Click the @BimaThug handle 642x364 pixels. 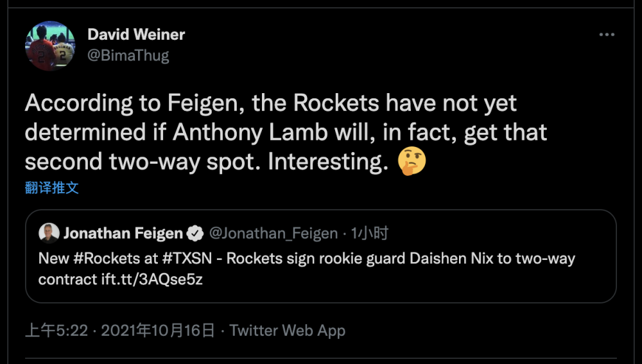(x=128, y=55)
